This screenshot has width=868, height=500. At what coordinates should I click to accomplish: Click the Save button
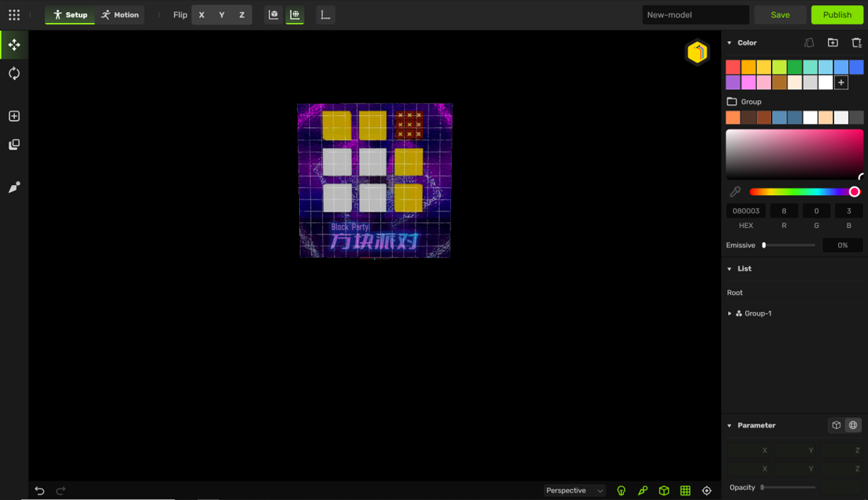tap(780, 15)
